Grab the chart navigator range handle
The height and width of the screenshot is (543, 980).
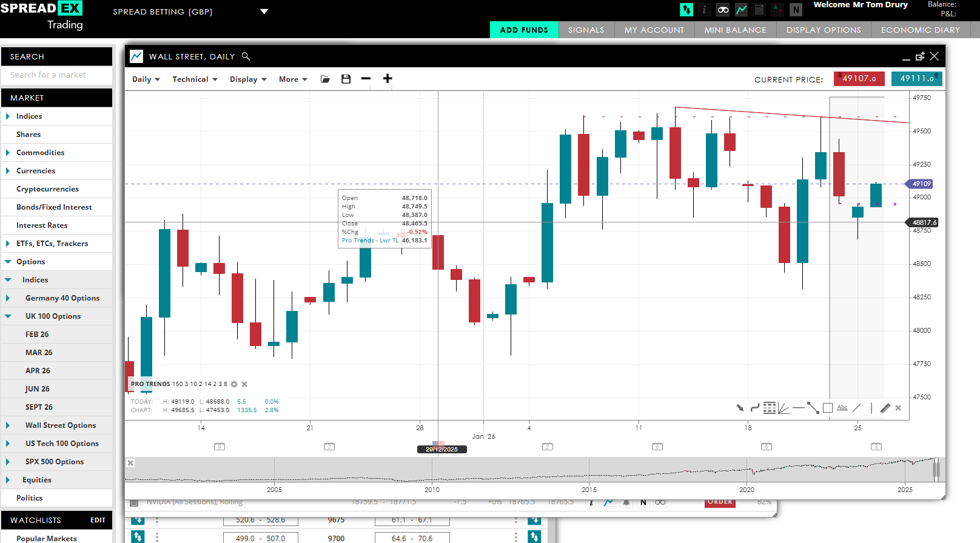click(936, 470)
